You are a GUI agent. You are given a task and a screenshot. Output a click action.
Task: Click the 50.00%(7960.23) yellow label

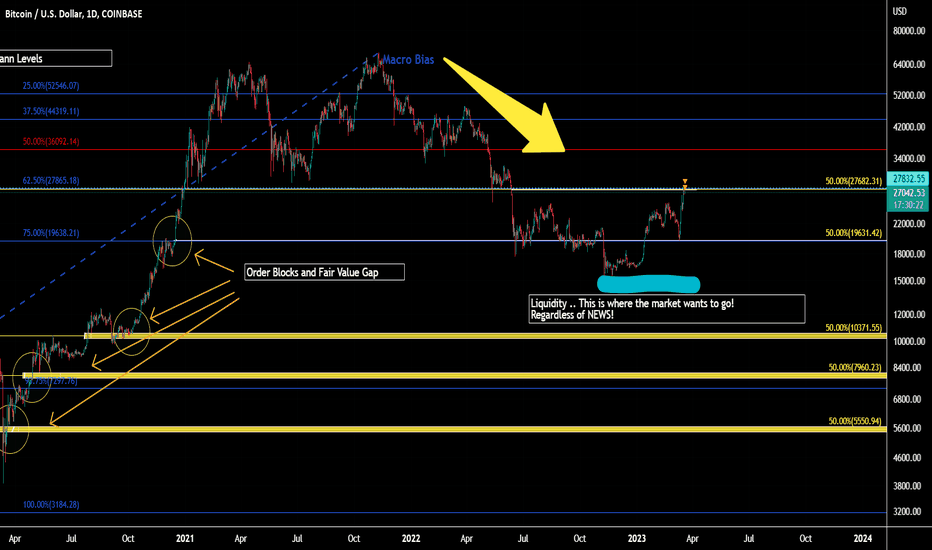(x=855, y=367)
